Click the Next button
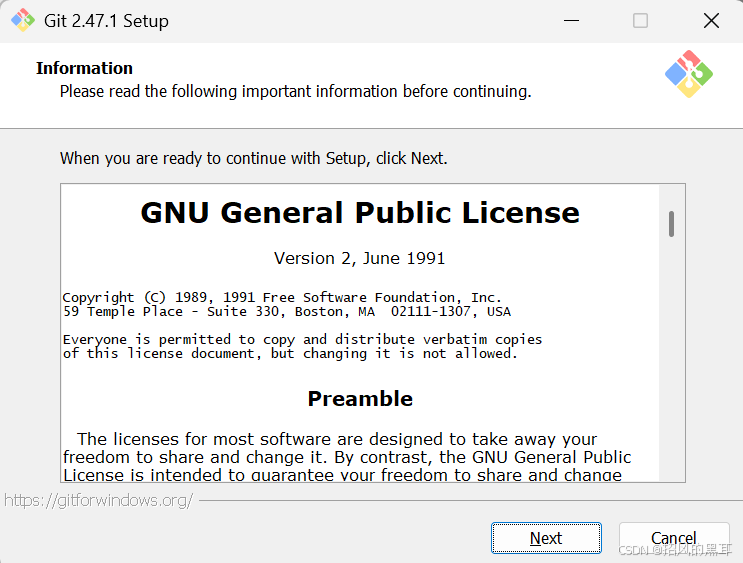Viewport: 743px width, 563px height. [546, 538]
